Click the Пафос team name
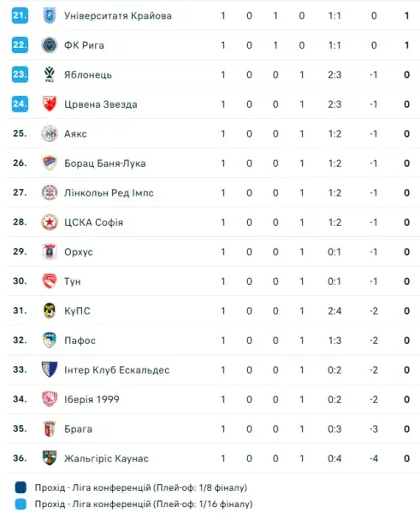 point(80,340)
